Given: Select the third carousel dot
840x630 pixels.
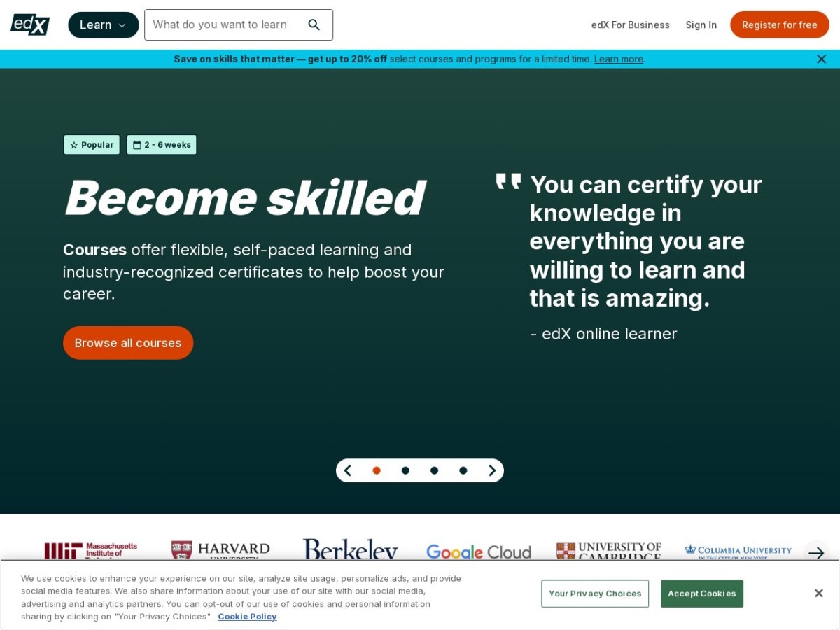Looking at the screenshot, I should click(x=434, y=470).
